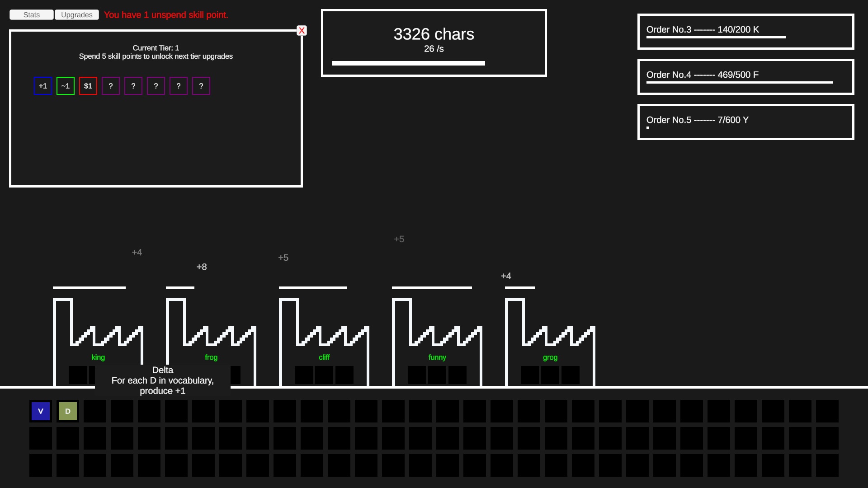Click the first locked purple ? upgrade
The image size is (868, 488).
tap(111, 86)
